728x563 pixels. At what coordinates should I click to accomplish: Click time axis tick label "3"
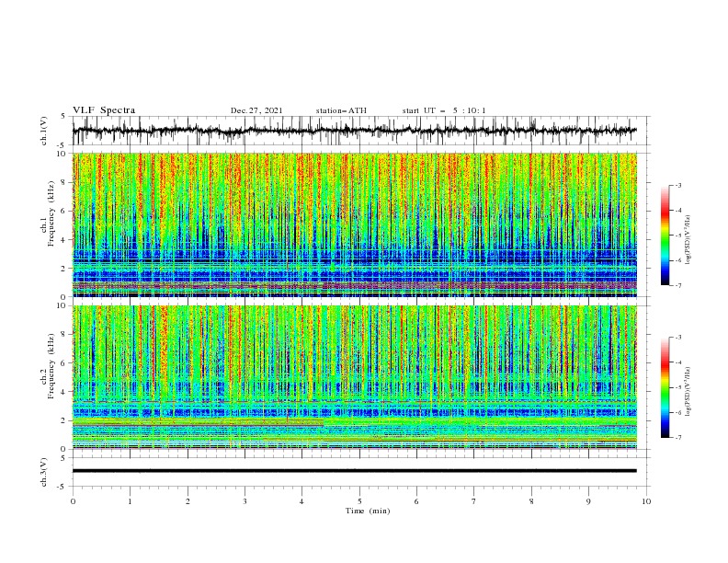pyautogui.click(x=245, y=501)
